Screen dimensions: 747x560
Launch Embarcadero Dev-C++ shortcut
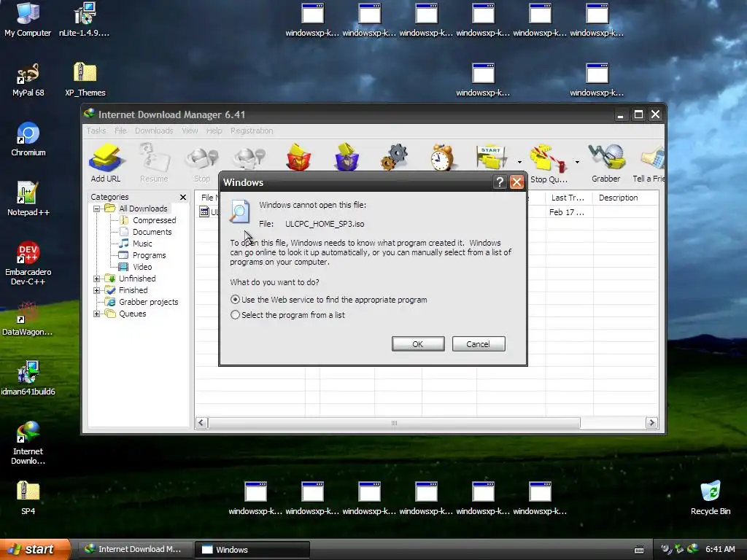28,262
